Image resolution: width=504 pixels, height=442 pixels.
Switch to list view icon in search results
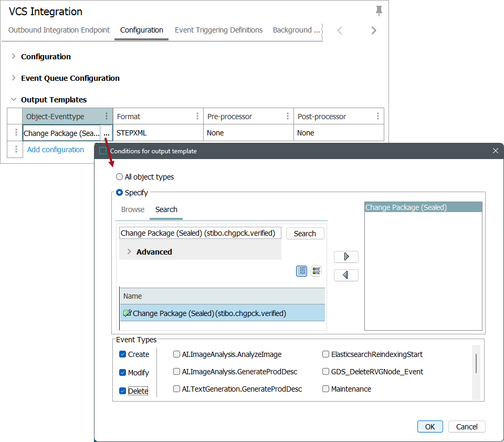point(302,271)
